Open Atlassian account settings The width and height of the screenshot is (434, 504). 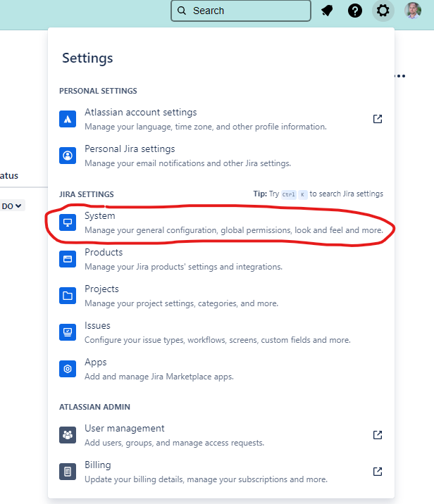click(221, 119)
